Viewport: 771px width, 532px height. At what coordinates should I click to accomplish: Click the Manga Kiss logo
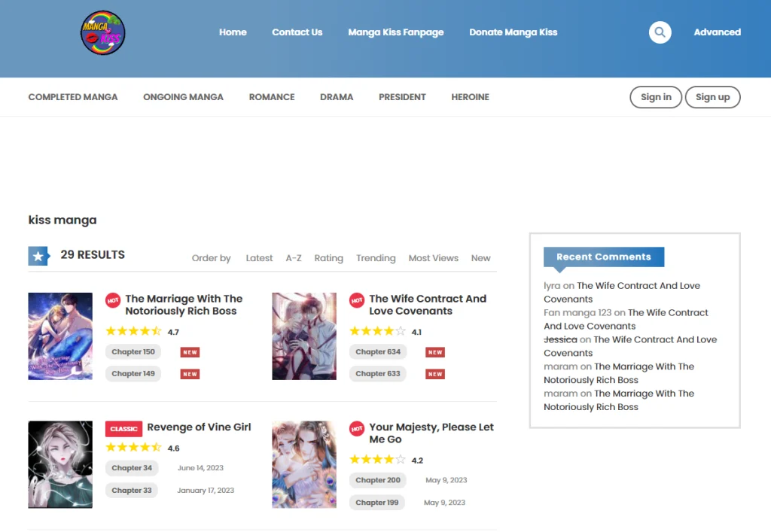[x=102, y=33]
